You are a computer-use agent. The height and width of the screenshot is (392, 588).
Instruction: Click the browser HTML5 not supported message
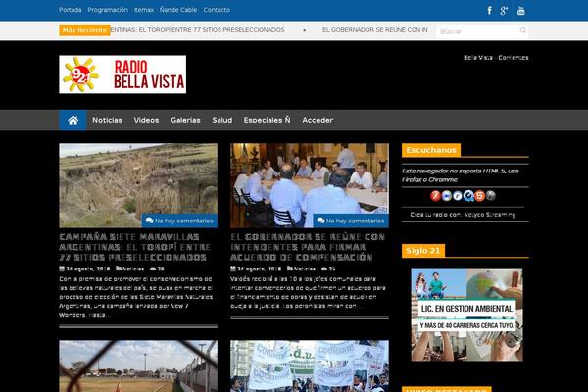[461, 175]
